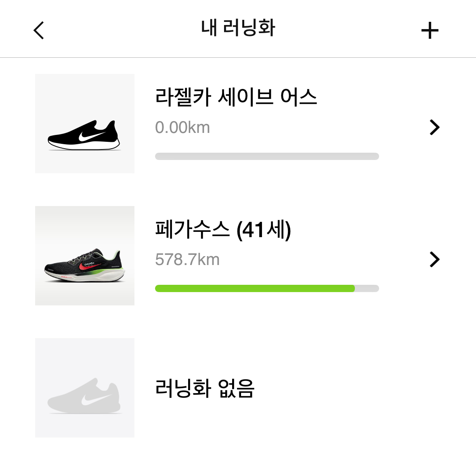Select the 라젤카 세이브 어스 shoe name
Viewport: 476px width, 467px height.
click(236, 97)
